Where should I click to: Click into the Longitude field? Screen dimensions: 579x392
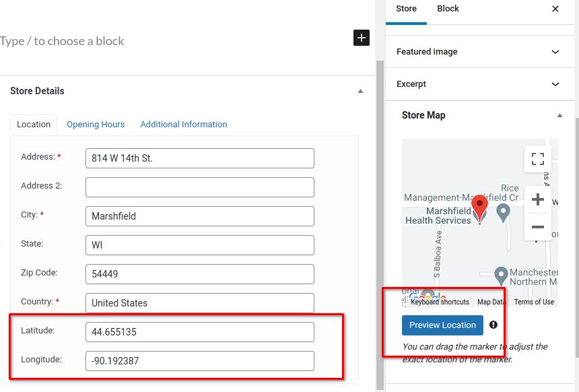coord(200,361)
